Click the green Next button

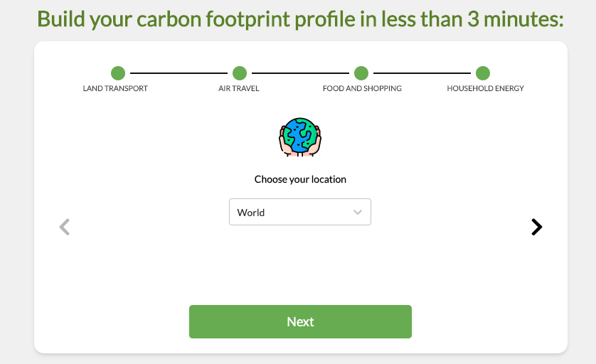[300, 321]
